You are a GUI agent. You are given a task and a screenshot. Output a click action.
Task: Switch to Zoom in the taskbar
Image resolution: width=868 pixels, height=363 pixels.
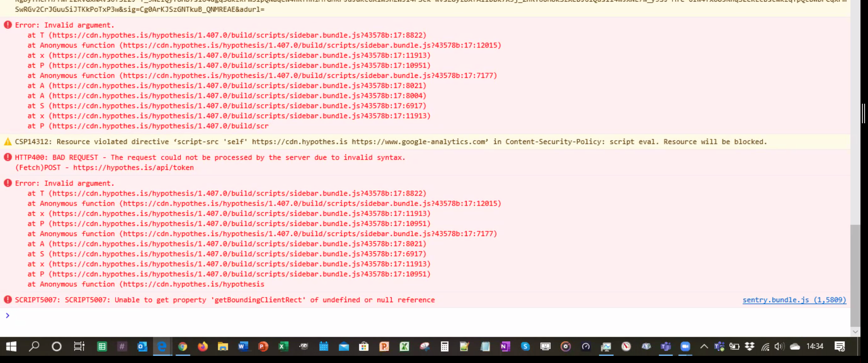coord(686,346)
